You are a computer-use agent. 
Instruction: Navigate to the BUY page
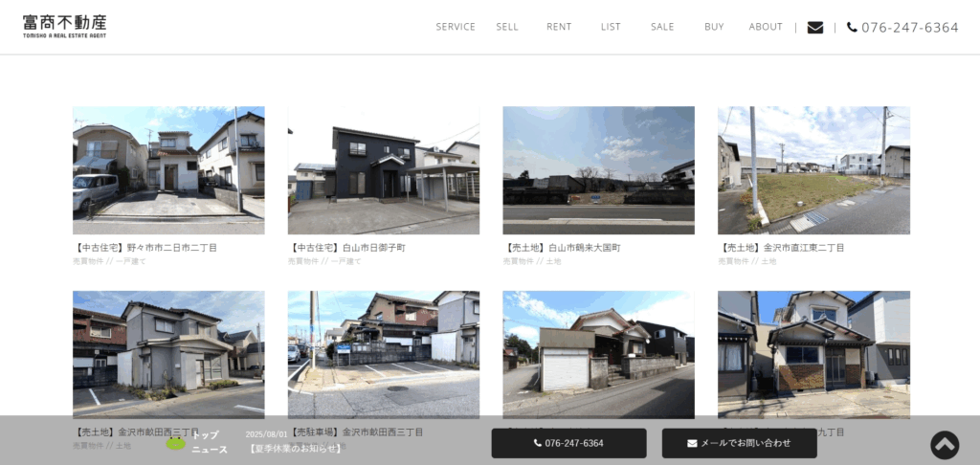[x=714, y=27]
